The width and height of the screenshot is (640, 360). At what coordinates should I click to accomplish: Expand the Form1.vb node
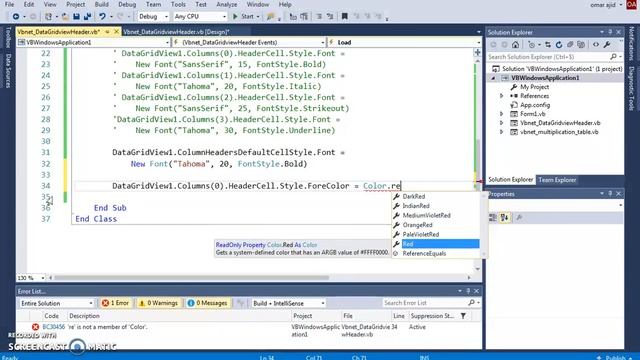502,113
